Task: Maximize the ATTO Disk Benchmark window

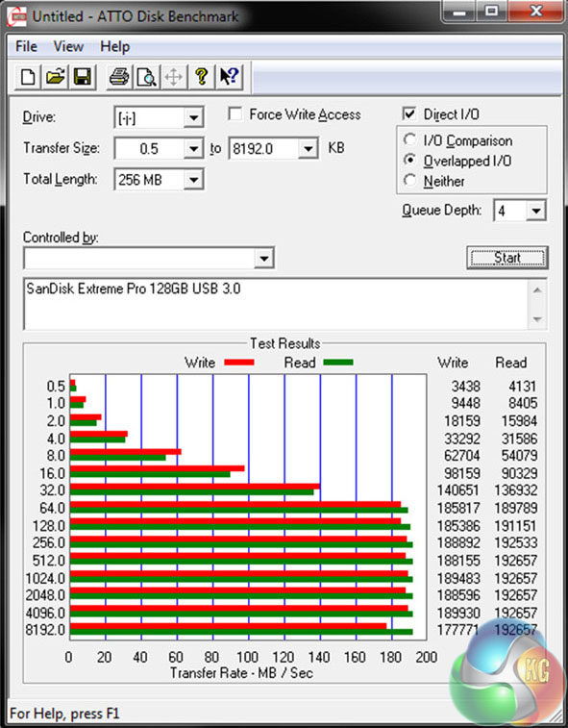Action: 491,12
